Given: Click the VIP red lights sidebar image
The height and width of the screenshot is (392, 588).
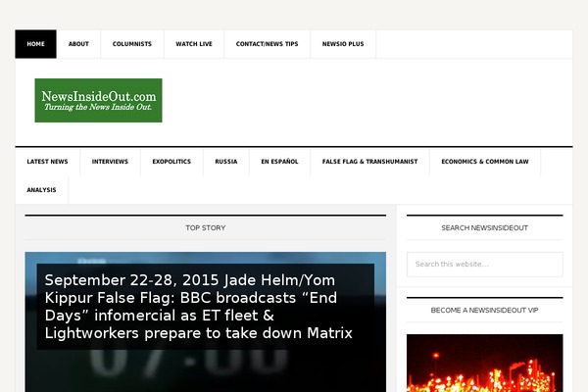Looking at the screenshot, I should [484, 364].
